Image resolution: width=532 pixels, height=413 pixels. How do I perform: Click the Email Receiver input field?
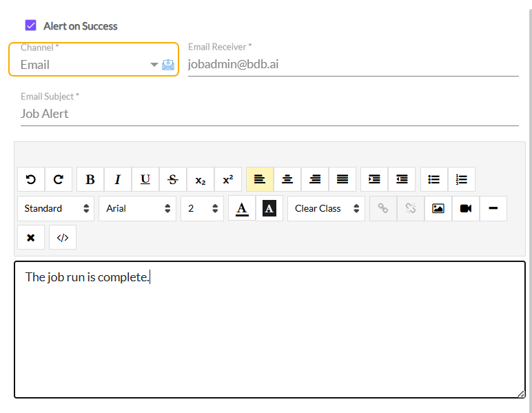pos(353,65)
